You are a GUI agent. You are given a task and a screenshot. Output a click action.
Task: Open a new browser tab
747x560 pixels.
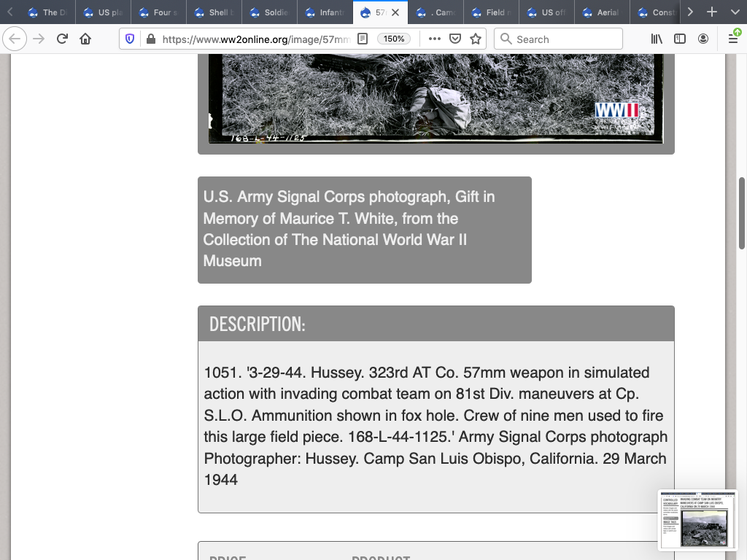click(712, 12)
